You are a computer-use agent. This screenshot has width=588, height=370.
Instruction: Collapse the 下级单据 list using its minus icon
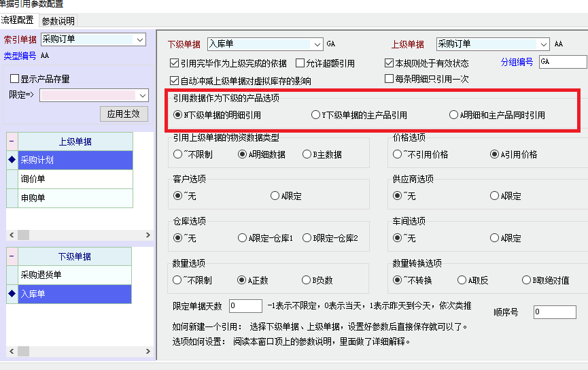tap(12, 256)
